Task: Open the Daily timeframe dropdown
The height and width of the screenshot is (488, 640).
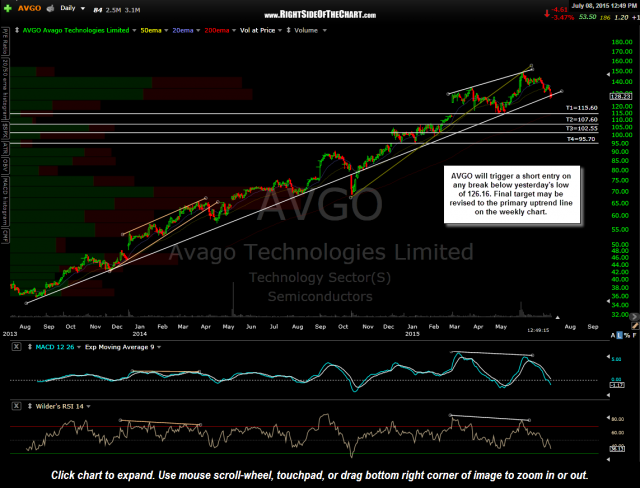Action: coord(73,8)
